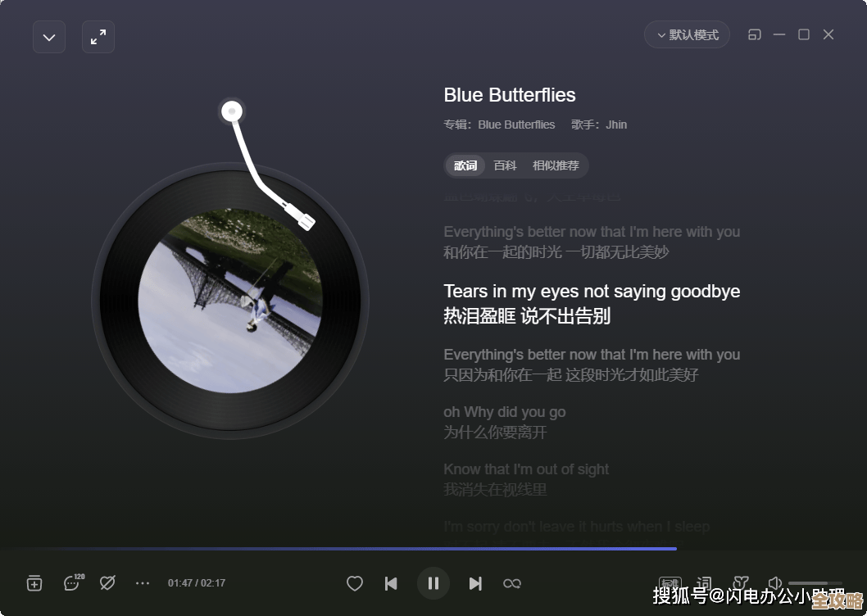The image size is (867, 616).
Task: Switch to the 百科 tab
Action: [505, 165]
